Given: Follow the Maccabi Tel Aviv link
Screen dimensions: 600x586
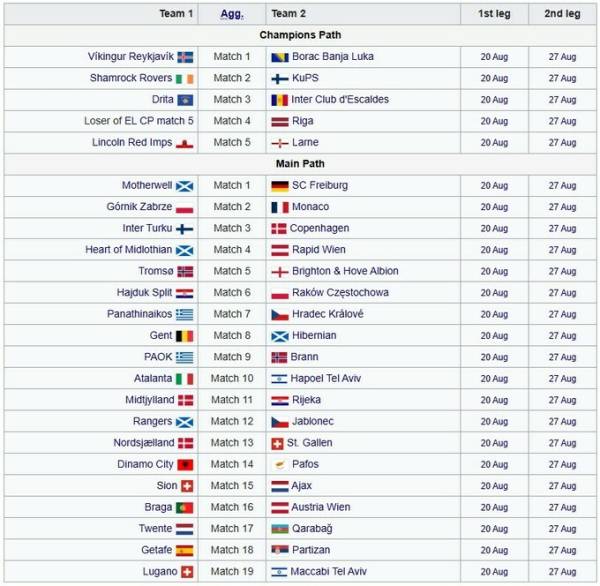Looking at the screenshot, I should 329,571.
